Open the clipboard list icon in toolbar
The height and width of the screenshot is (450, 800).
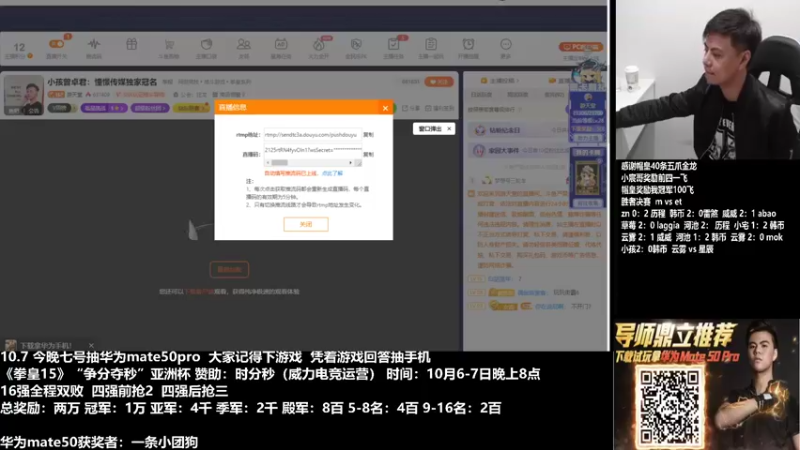click(x=431, y=44)
